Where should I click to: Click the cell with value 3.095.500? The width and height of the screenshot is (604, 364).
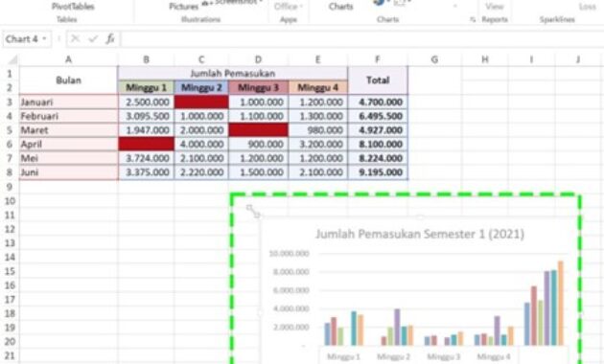pos(146,116)
